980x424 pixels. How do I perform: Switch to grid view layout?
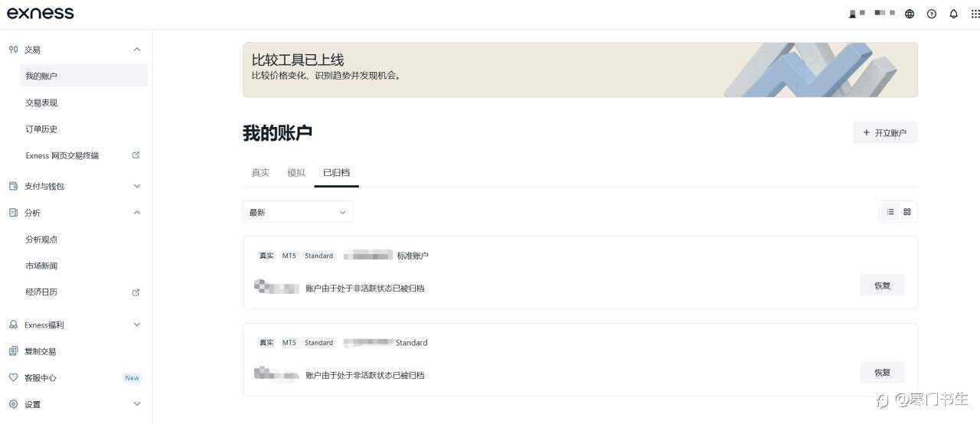coord(907,212)
